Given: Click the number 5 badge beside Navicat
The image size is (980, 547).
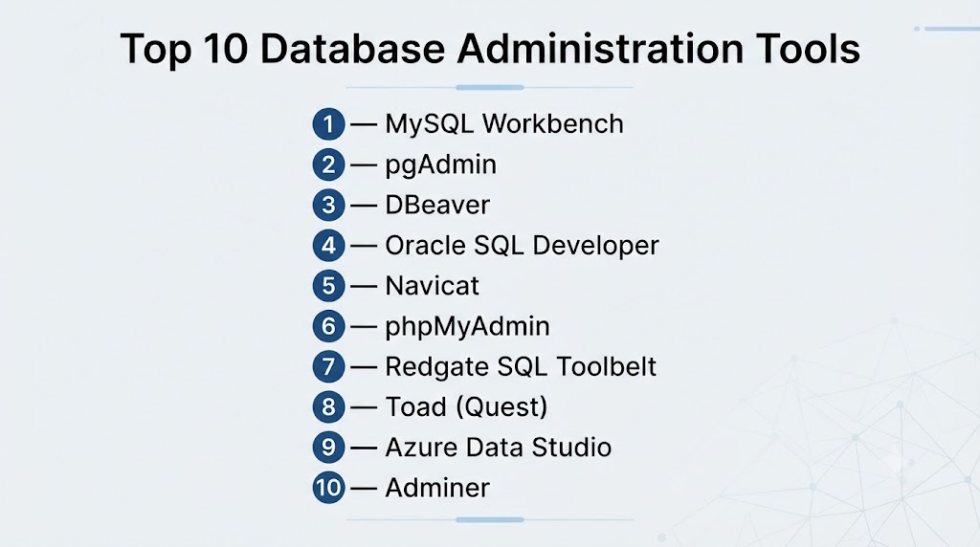Looking at the screenshot, I should tap(329, 286).
